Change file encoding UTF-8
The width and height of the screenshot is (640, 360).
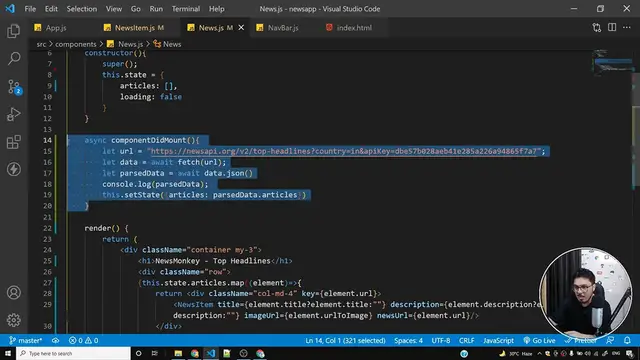[x=440, y=340]
